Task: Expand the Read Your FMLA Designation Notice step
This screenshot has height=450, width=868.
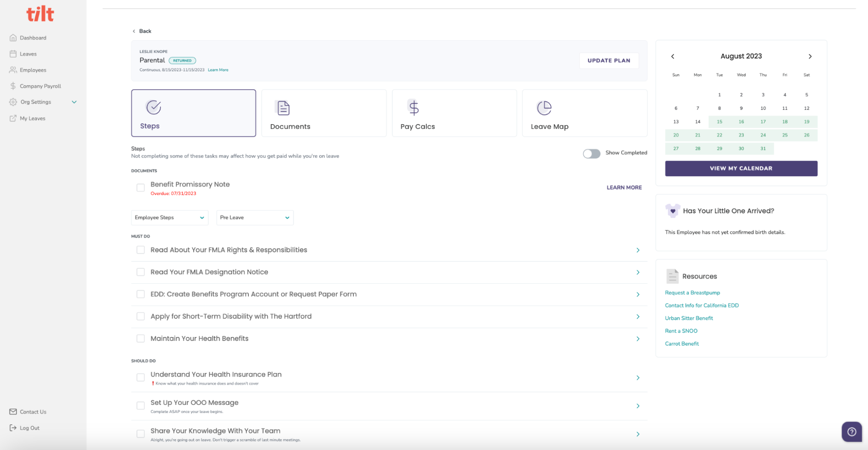Action: (637, 272)
